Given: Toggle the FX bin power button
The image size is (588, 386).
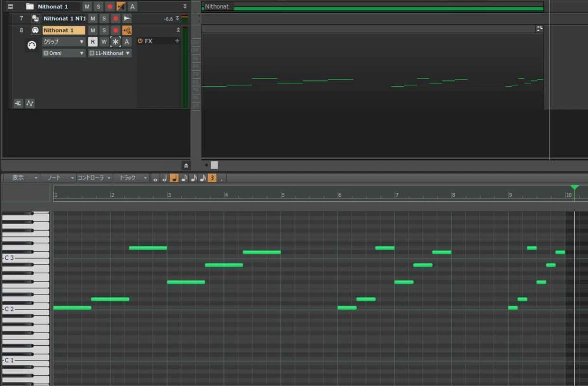Looking at the screenshot, I should pyautogui.click(x=140, y=41).
